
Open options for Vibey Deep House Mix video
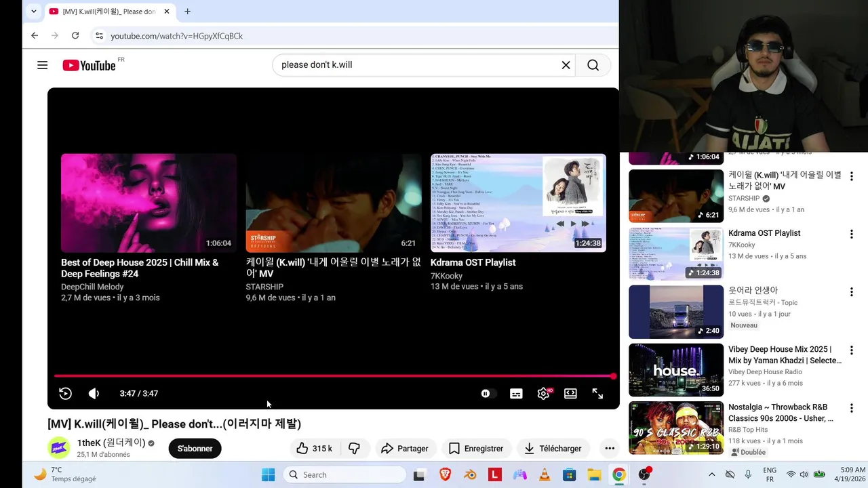(x=851, y=350)
